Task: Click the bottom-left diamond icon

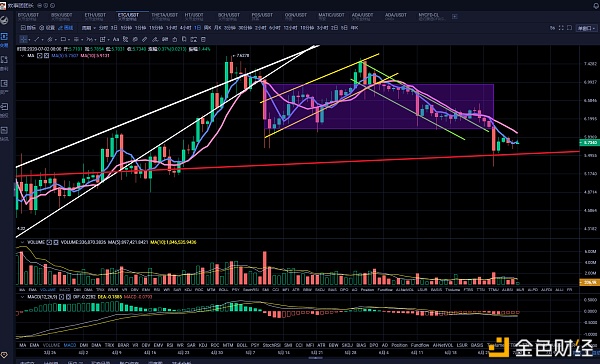Action: [x=4, y=355]
